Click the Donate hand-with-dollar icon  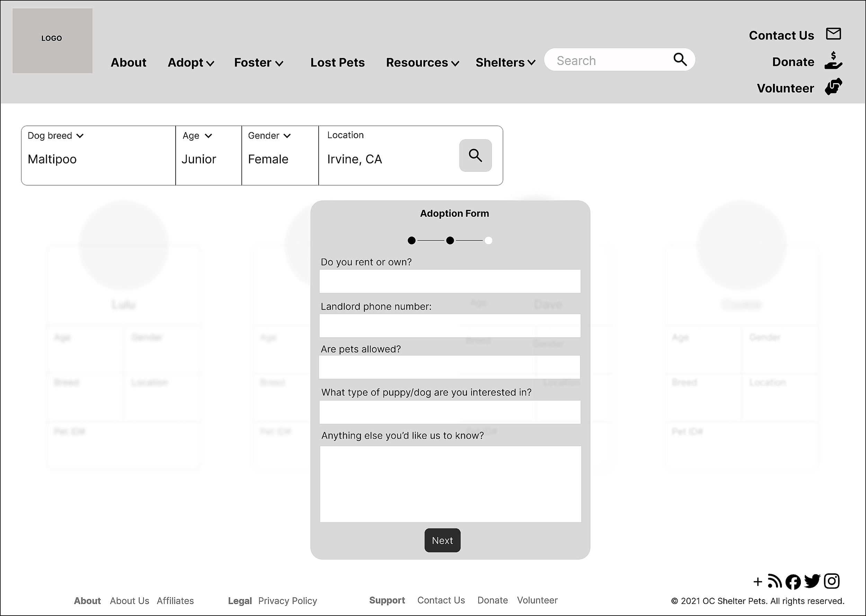click(x=833, y=61)
